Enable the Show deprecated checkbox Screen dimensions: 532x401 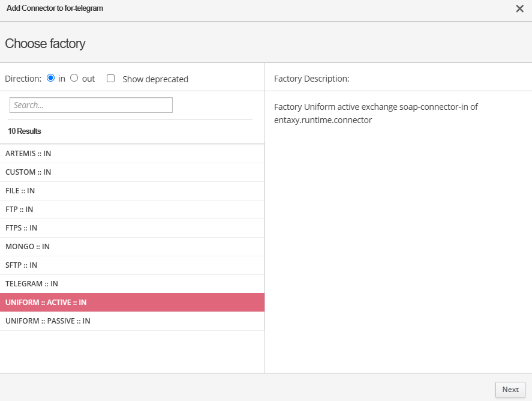(x=110, y=79)
